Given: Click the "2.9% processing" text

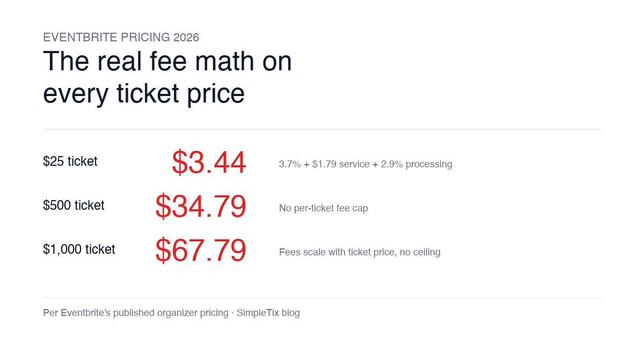Looking at the screenshot, I should (x=416, y=164).
